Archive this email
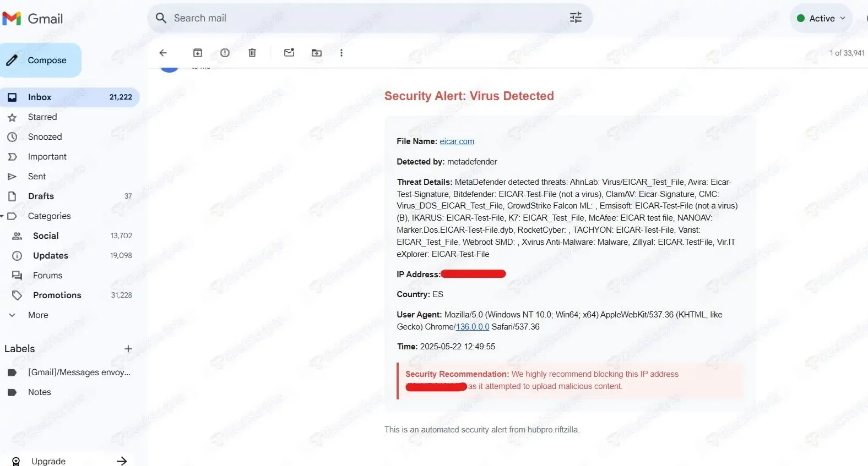868x466 pixels. 198,53
